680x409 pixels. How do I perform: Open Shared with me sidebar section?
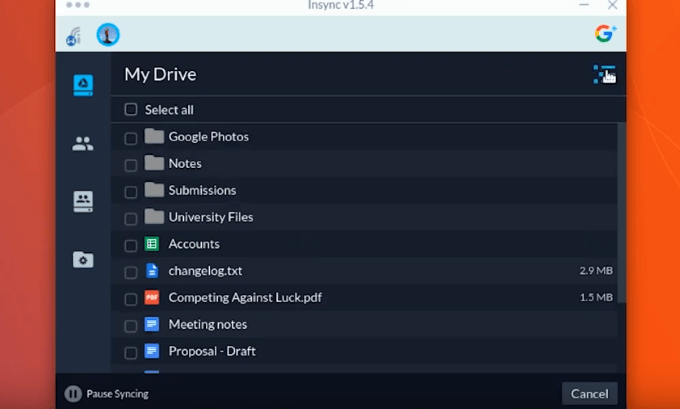point(83,144)
